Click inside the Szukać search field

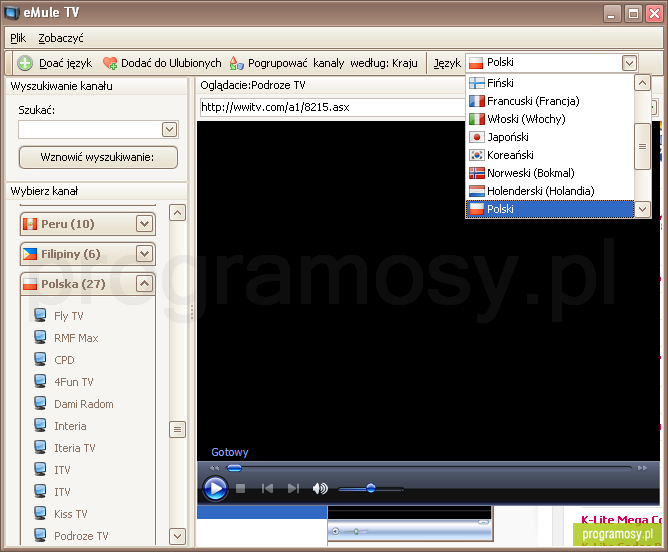(90, 129)
